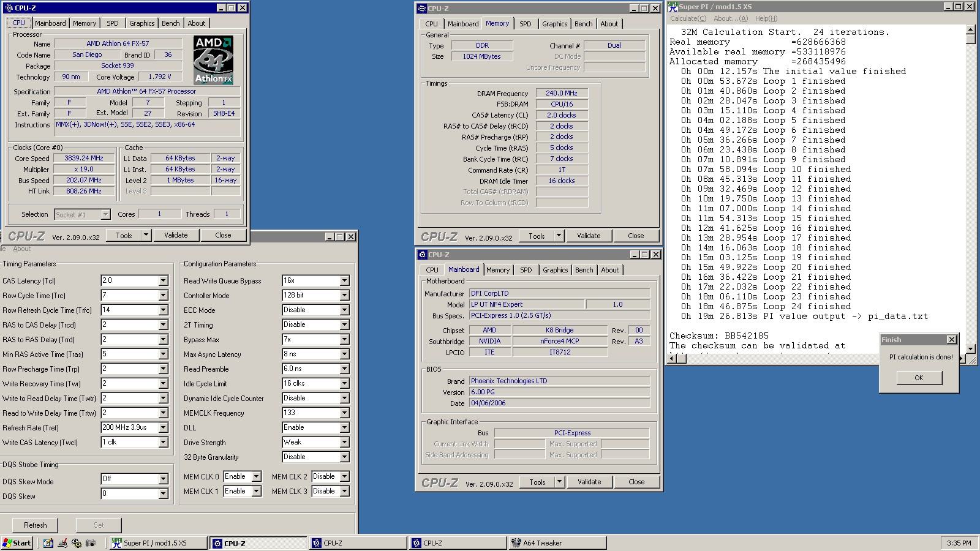This screenshot has width=980, height=551.
Task: Open Tools dropdown arrow in CPU-Z Memory window
Action: [559, 236]
